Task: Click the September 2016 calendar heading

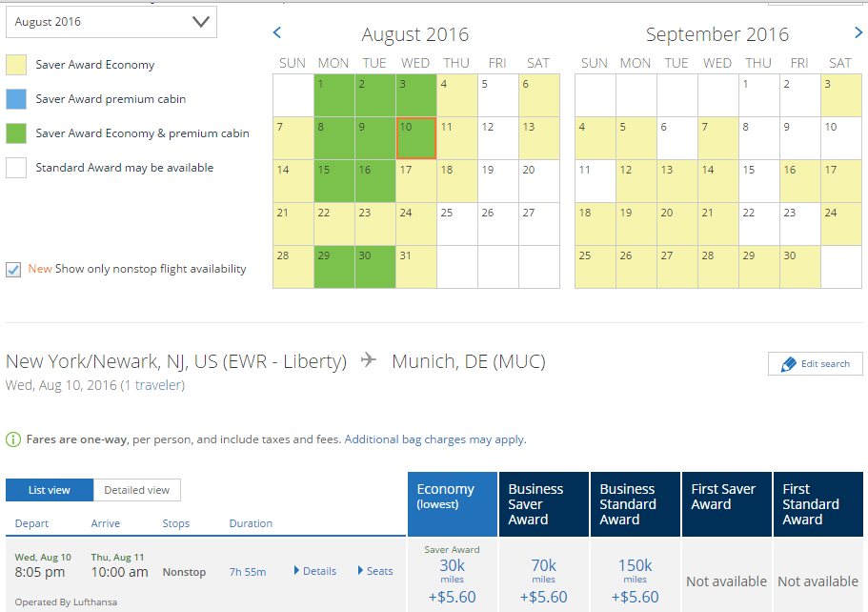Action: pos(717,34)
